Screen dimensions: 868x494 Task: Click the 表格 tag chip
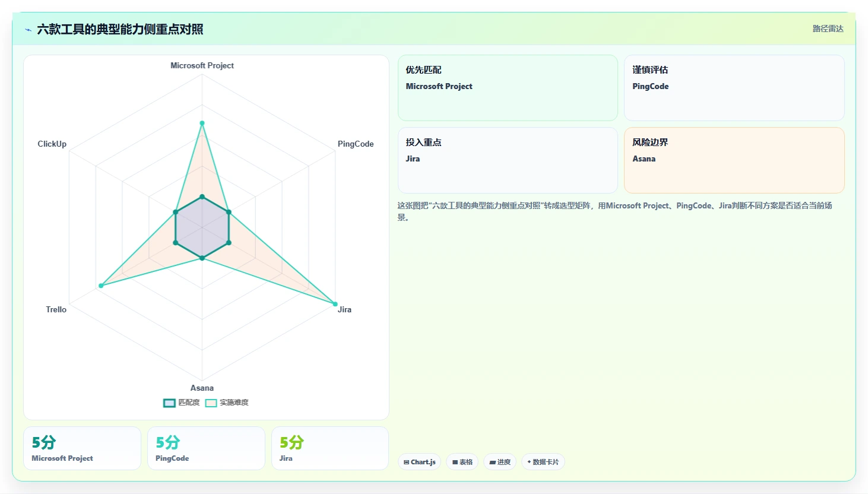(x=462, y=462)
